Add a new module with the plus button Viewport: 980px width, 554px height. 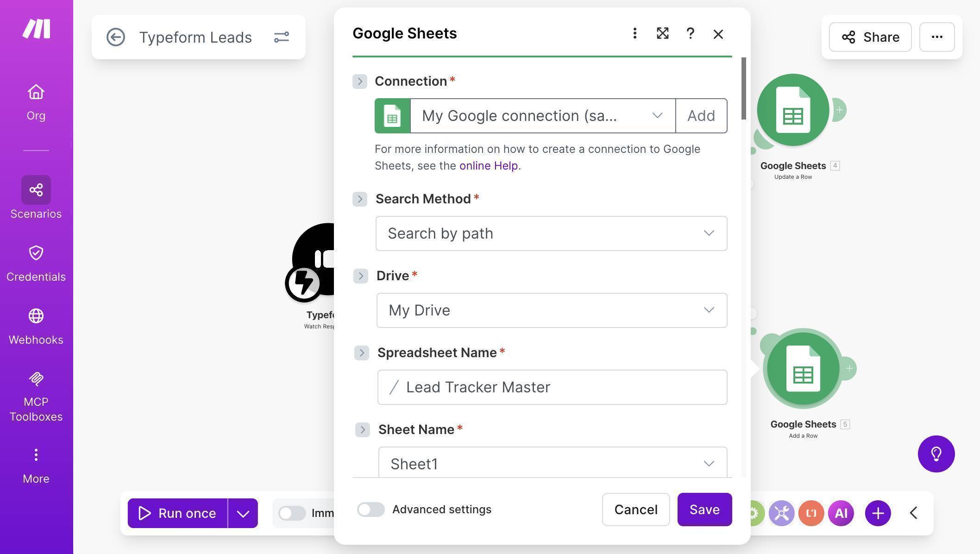pyautogui.click(x=878, y=513)
